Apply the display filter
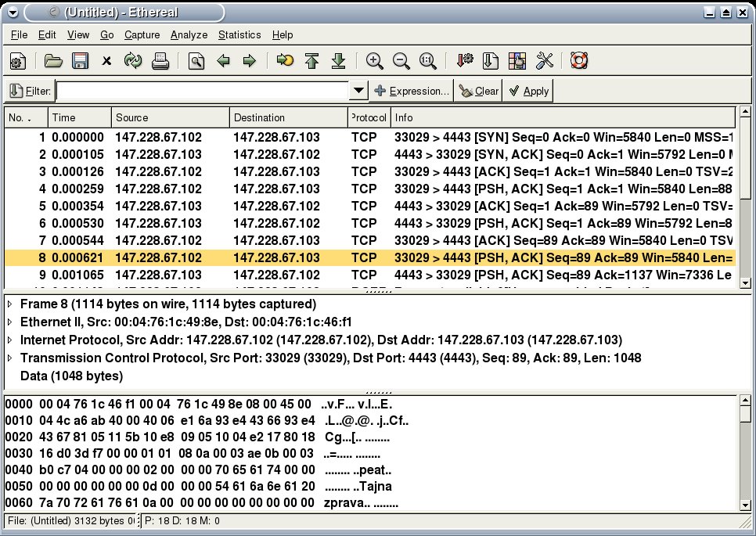 click(528, 91)
